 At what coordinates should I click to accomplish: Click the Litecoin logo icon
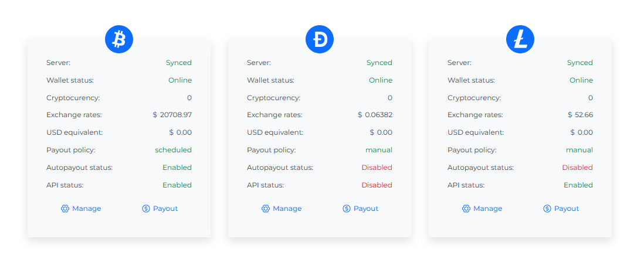pos(520,40)
